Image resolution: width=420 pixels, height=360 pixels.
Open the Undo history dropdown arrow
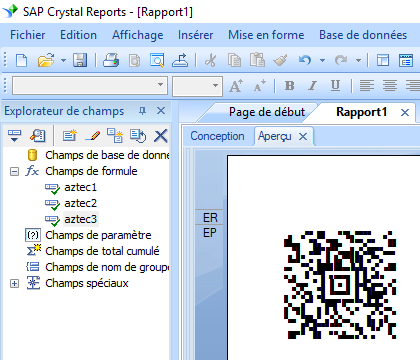(322, 61)
